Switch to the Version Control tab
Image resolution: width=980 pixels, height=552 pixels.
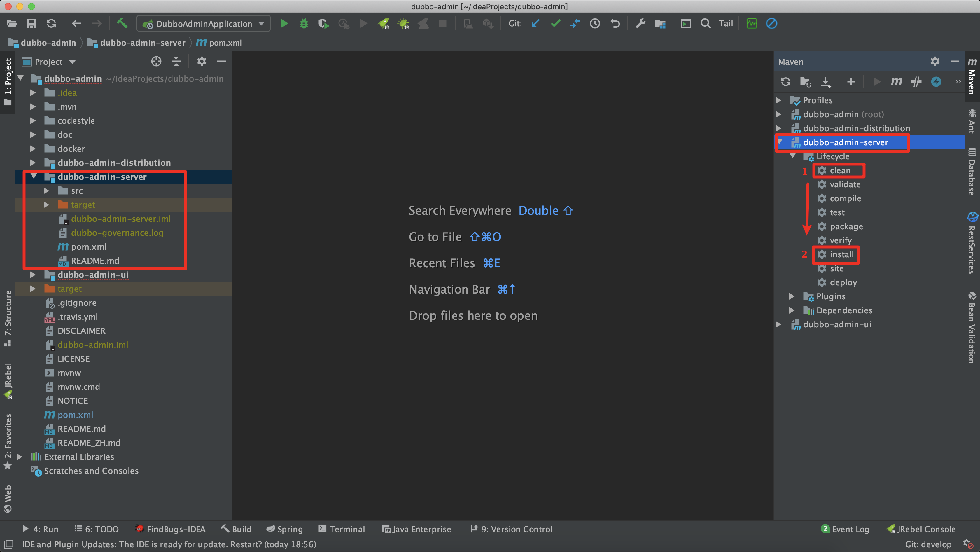pos(511,529)
